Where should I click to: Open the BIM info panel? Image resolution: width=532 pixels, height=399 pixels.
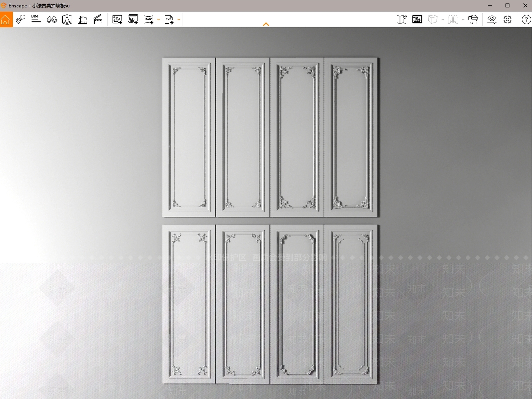tap(36, 20)
